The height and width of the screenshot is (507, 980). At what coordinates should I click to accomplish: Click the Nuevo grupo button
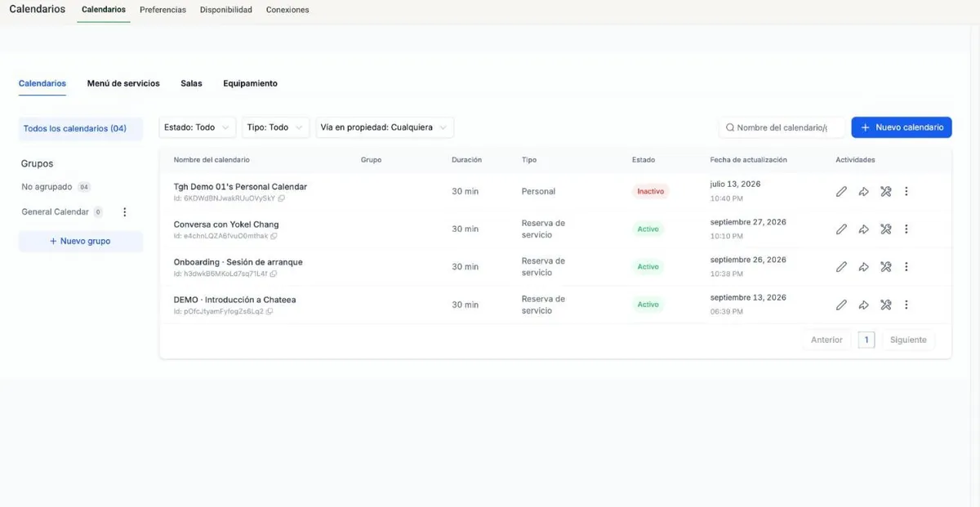click(x=80, y=241)
